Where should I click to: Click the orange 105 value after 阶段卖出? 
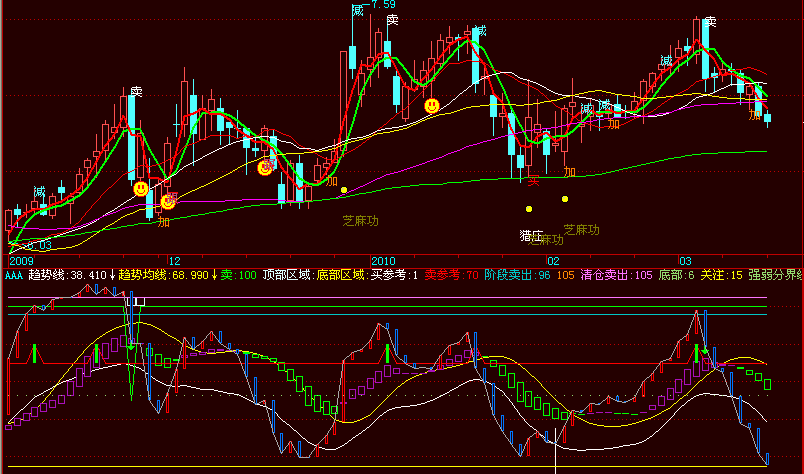pos(566,275)
